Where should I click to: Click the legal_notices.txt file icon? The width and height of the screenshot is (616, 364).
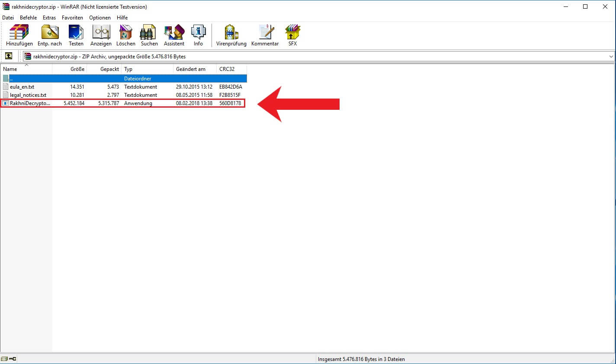6,95
